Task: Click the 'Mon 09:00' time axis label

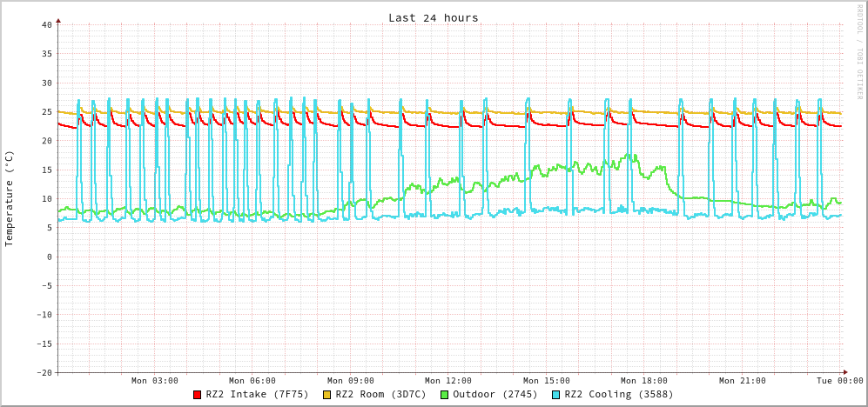Action: [351, 381]
